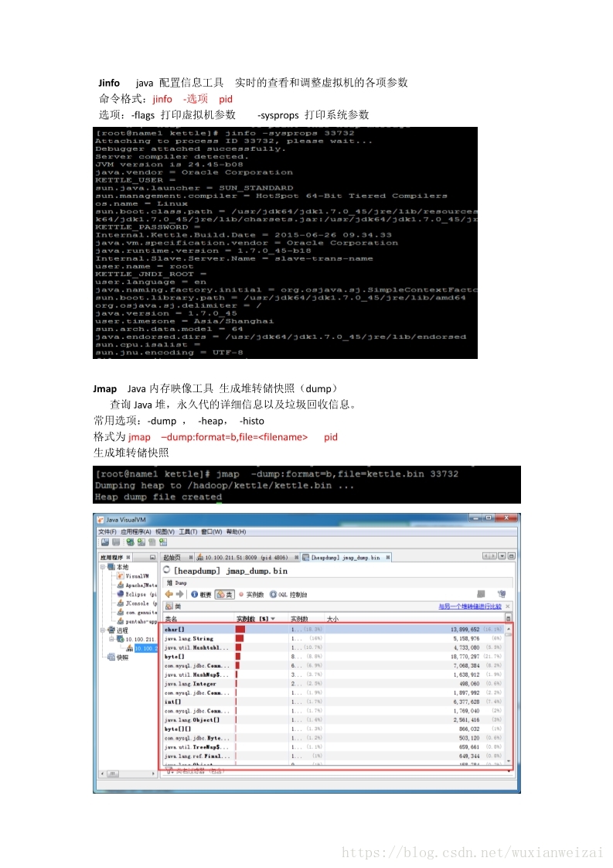The width and height of the screenshot is (613, 868).
Task: Close the 起始页 tab
Action: 191,558
